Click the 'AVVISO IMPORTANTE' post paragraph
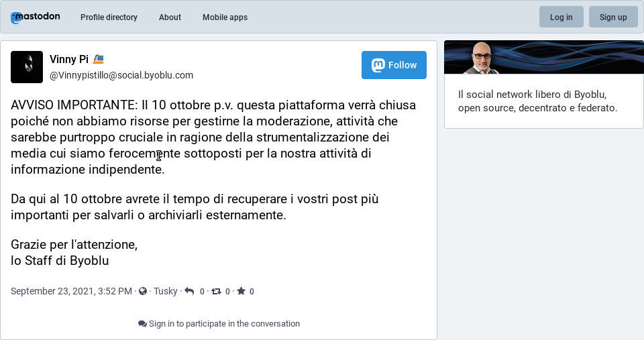Image resolution: width=644 pixels, height=340 pixels. click(x=213, y=137)
